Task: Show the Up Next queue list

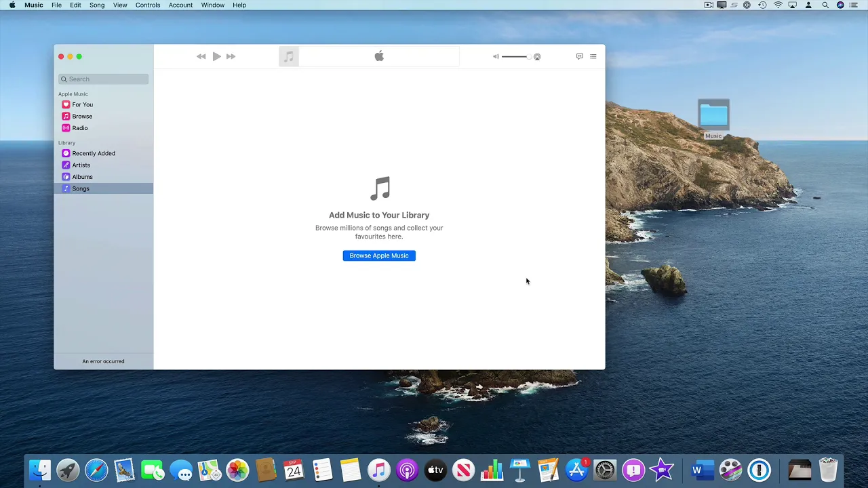Action: pyautogui.click(x=593, y=56)
